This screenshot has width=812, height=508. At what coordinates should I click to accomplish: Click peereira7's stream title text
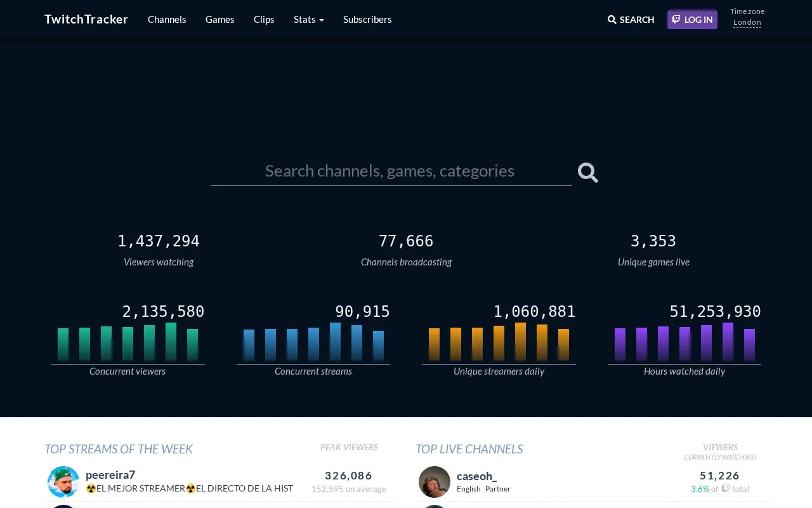190,488
